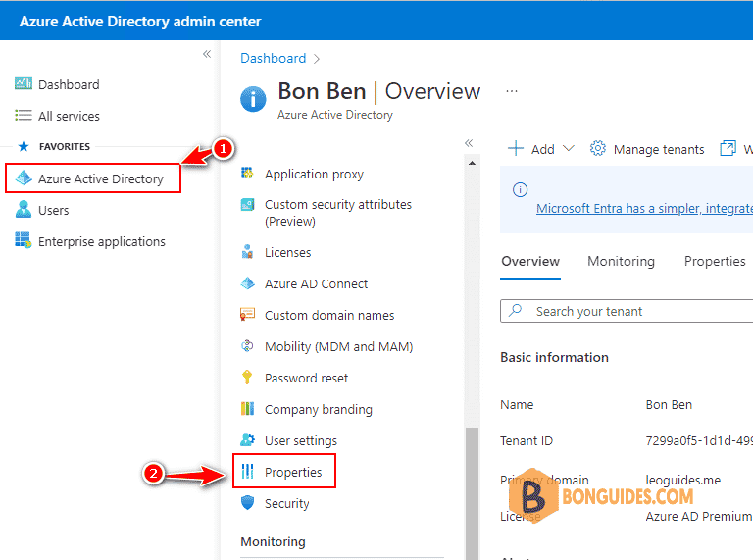This screenshot has width=753, height=560.
Task: Switch to the Overview tab
Action: (530, 261)
